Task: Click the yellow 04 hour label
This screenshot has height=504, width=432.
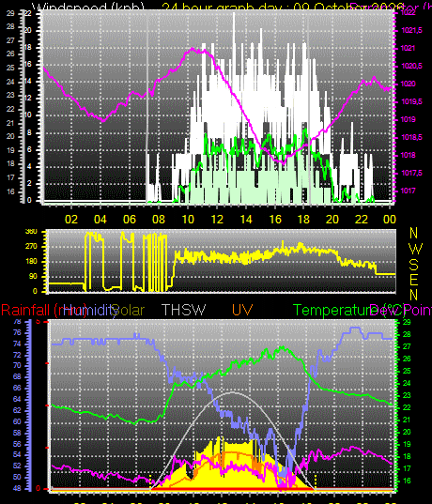Action: coord(100,220)
